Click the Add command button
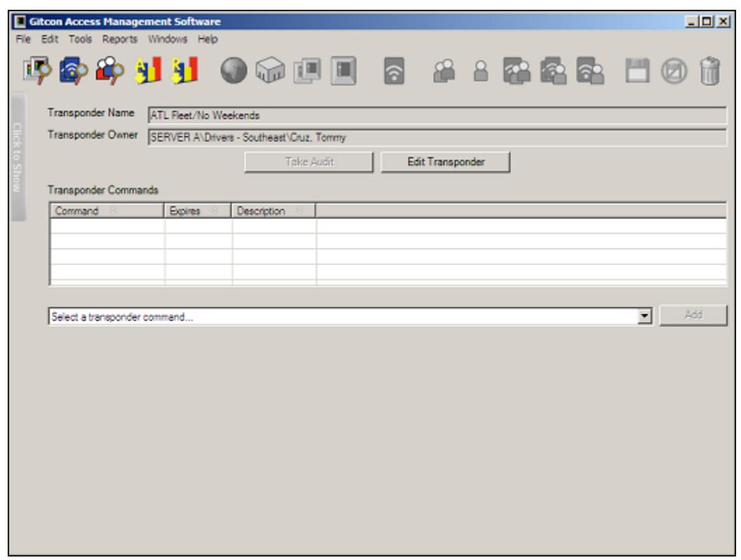Screen dimensions: 741x560 (693, 315)
